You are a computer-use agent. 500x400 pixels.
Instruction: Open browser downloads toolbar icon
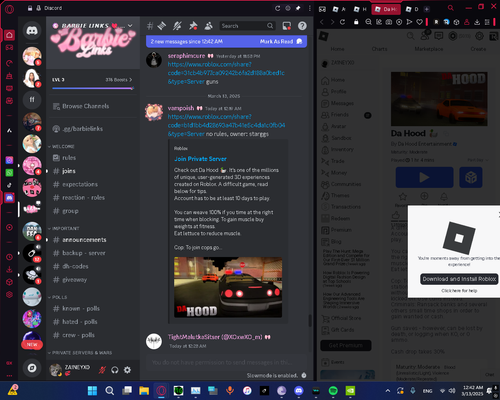coord(477,22)
